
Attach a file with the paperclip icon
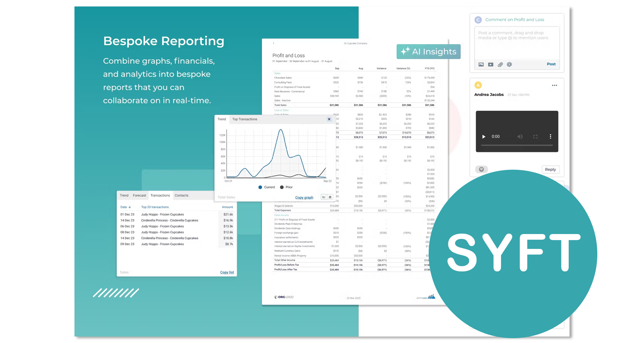tap(500, 64)
